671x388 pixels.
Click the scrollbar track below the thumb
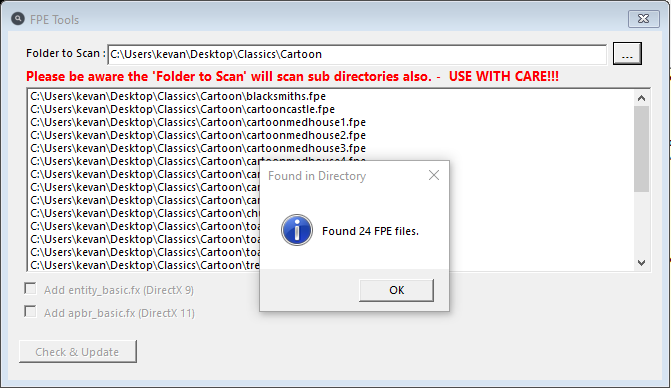click(641, 224)
